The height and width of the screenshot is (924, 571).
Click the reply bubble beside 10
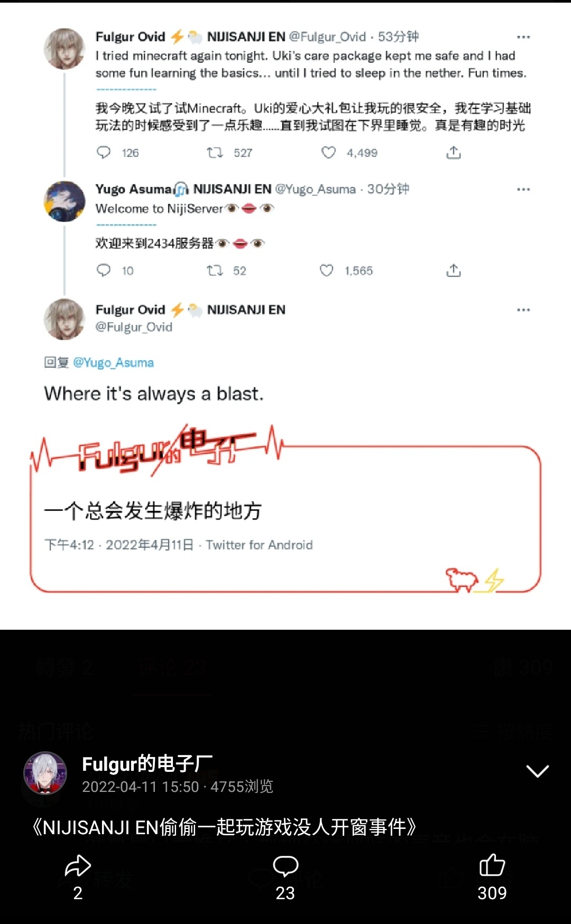104,270
